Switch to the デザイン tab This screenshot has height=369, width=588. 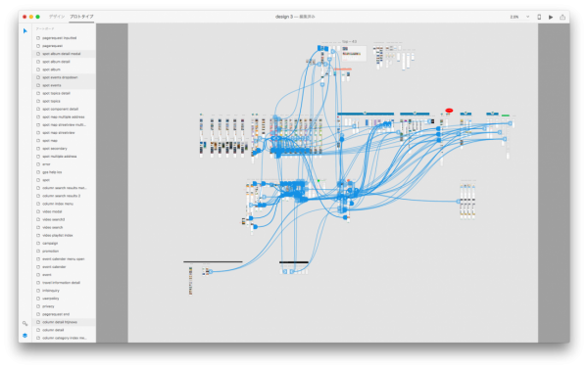57,17
